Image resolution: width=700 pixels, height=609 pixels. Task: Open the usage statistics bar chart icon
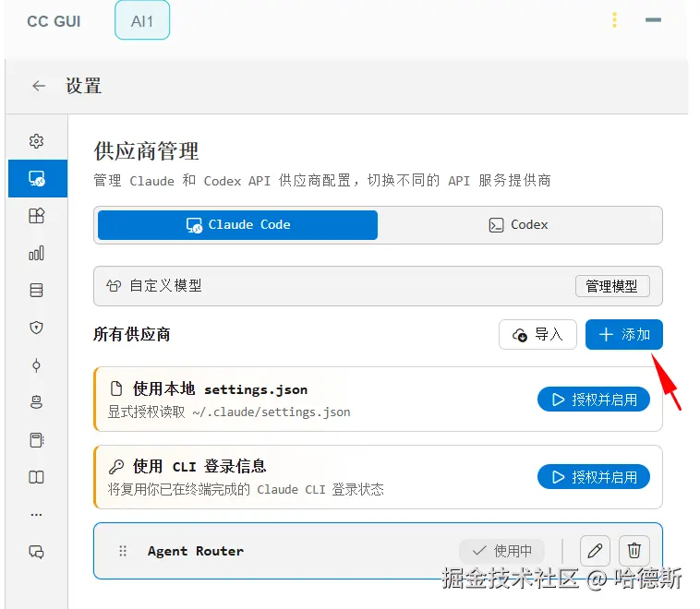click(36, 253)
